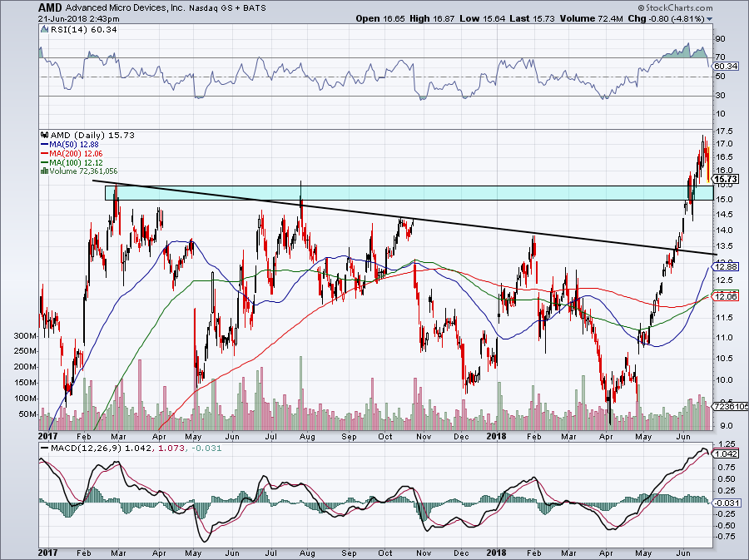Click the 11.5 price axis label
The height and width of the screenshot is (560, 749).
point(722,318)
